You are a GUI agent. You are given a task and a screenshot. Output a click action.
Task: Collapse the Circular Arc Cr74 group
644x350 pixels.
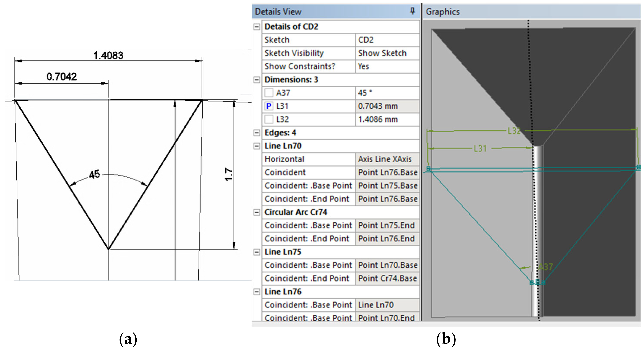tap(257, 212)
